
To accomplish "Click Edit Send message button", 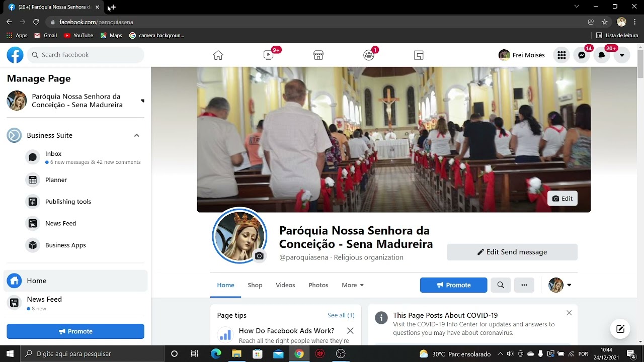I will (x=512, y=252).
